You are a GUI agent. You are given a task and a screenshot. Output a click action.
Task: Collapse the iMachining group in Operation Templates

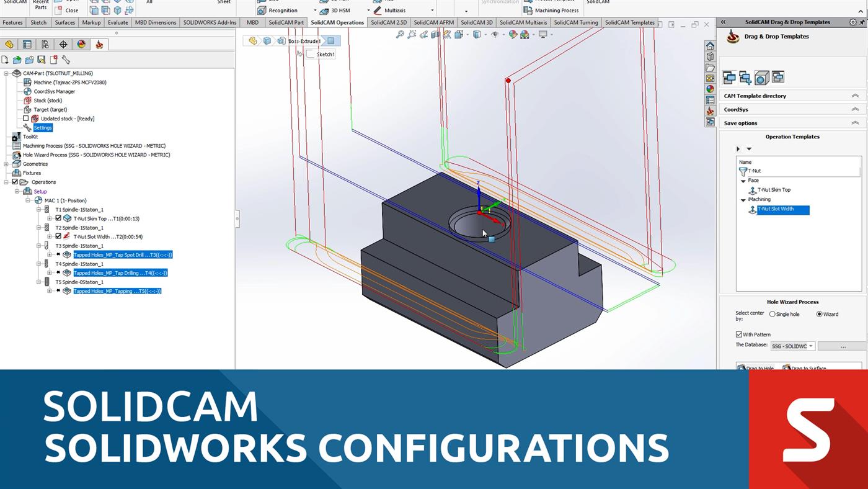click(743, 199)
